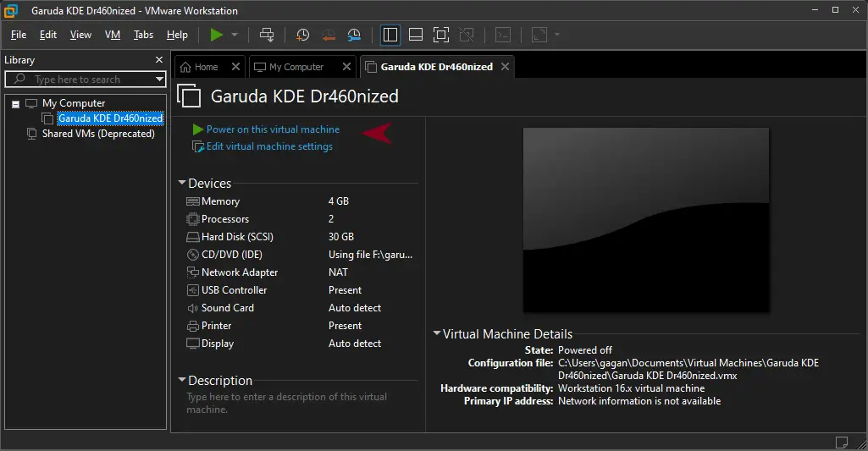Select My Computer in the library tree
Screen dimensions: 868x451
[74, 103]
